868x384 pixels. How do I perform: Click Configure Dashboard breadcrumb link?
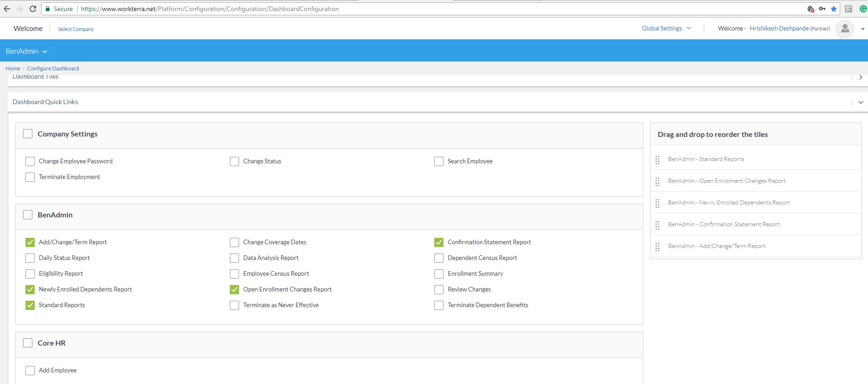(53, 68)
